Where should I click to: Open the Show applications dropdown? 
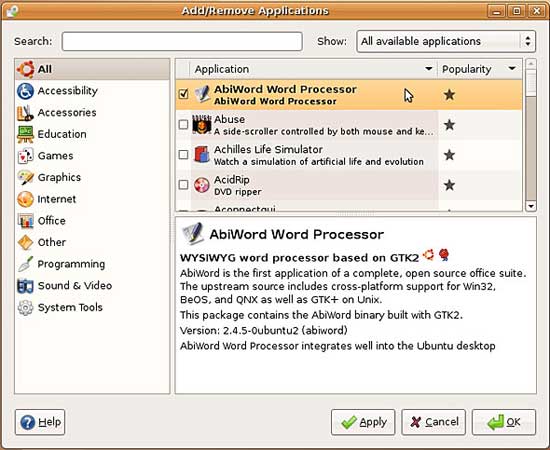click(446, 41)
